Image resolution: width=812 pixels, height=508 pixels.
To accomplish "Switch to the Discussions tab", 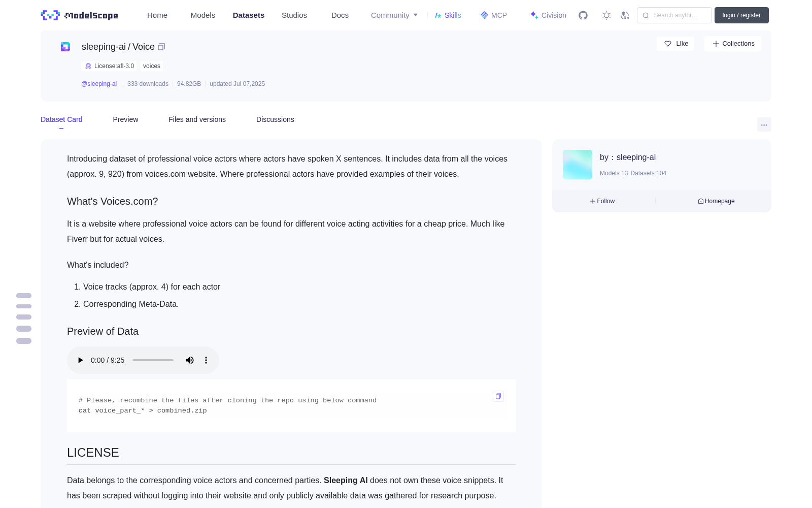I will click(275, 119).
